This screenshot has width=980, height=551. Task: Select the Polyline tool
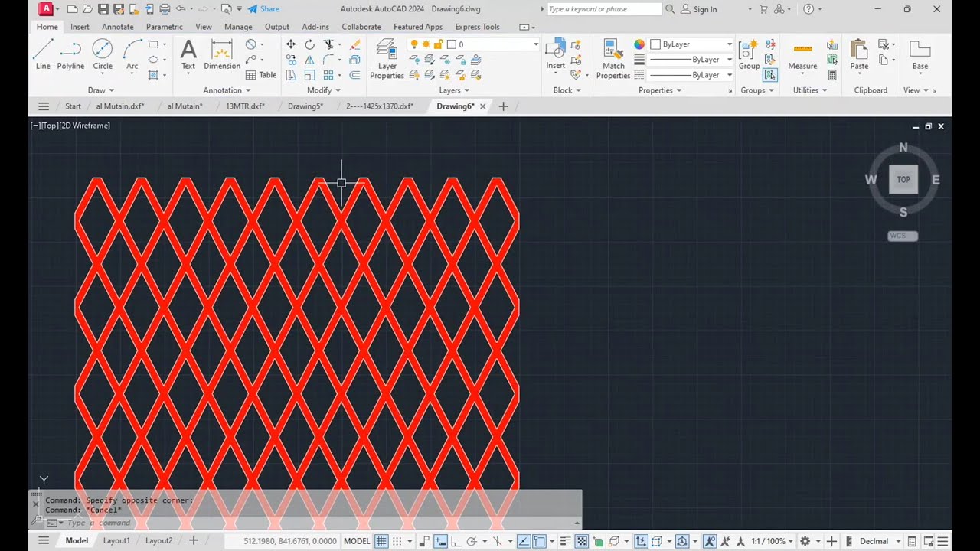(x=70, y=54)
